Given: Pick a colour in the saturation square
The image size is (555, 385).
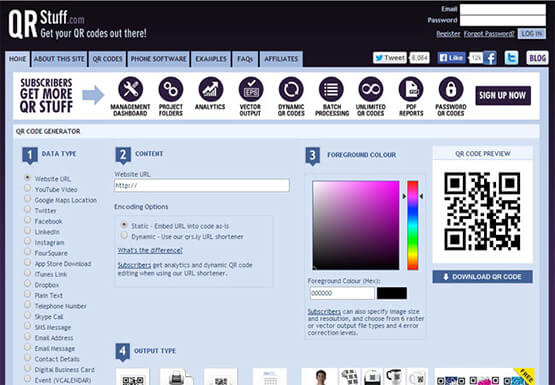Looking at the screenshot, I should click(x=356, y=225).
